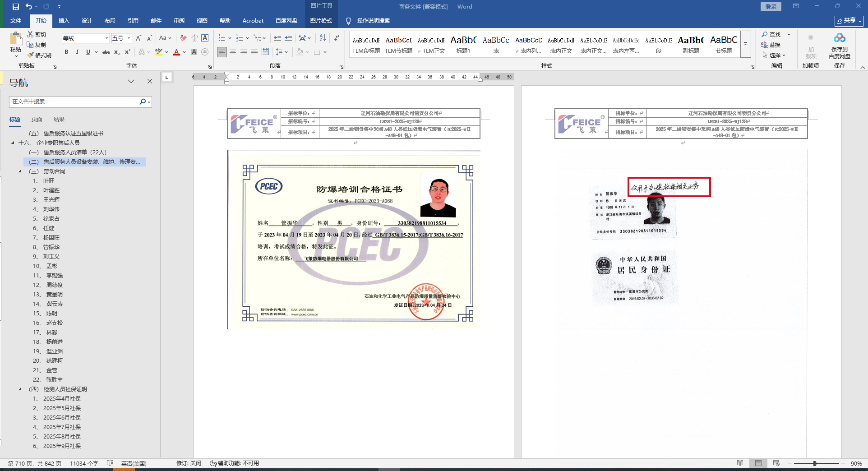The height and width of the screenshot is (471, 868).
Task: Switch to Print Layout view in status bar
Action: 758,463
